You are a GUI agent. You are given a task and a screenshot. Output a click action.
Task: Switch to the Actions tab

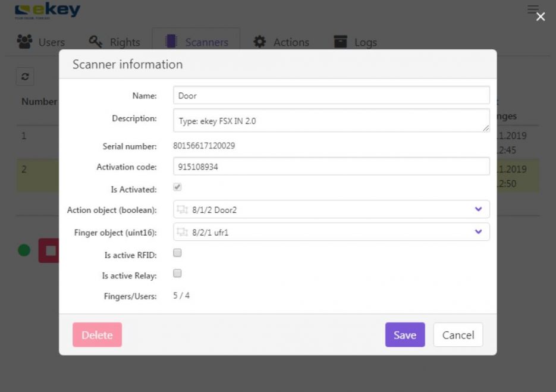[x=281, y=42]
